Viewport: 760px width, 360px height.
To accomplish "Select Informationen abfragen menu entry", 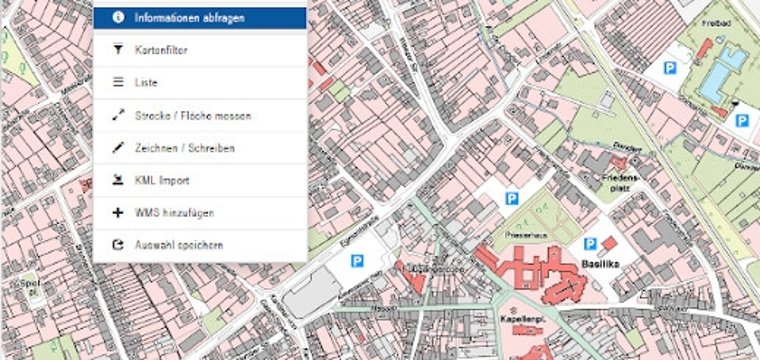I will pos(200,18).
